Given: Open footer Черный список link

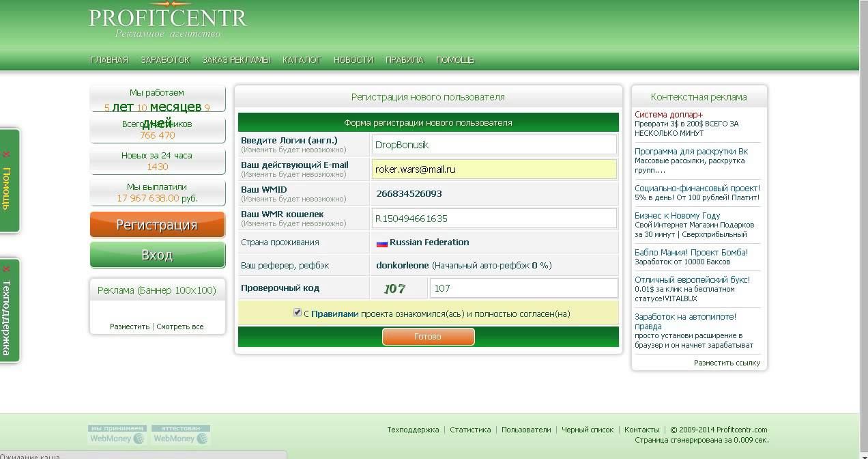Looking at the screenshot, I should coord(588,430).
